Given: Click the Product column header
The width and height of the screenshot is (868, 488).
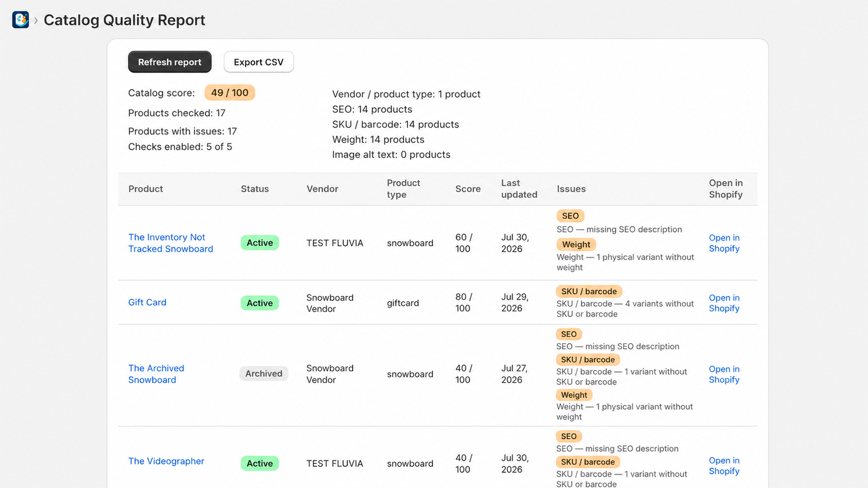Looking at the screenshot, I should pyautogui.click(x=145, y=189).
